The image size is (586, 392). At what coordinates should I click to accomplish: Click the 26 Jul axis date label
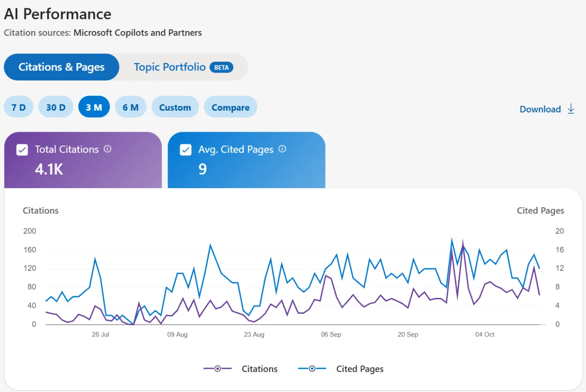[100, 335]
